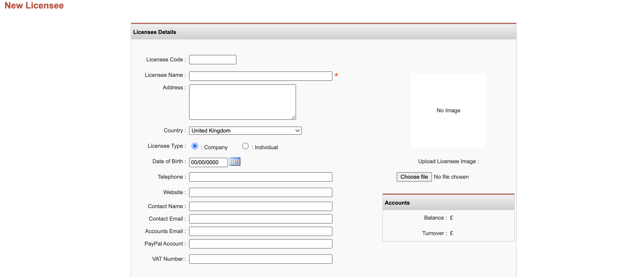Focus the Telephone field
This screenshot has width=644, height=277.
tap(260, 177)
